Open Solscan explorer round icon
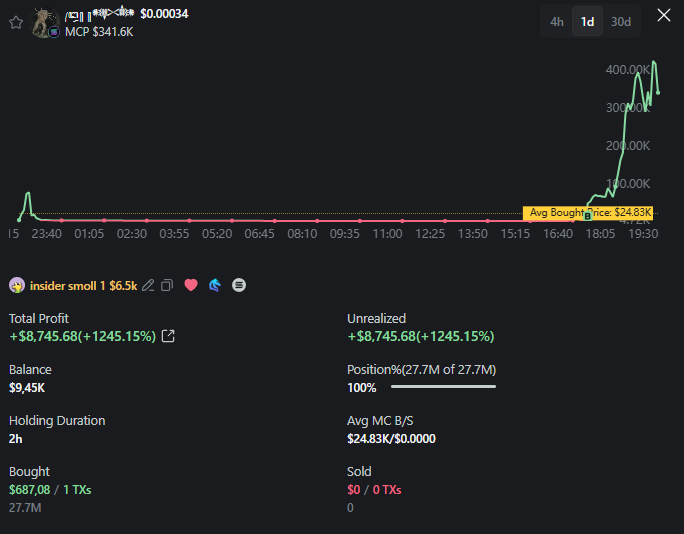684x534 pixels. point(239,285)
